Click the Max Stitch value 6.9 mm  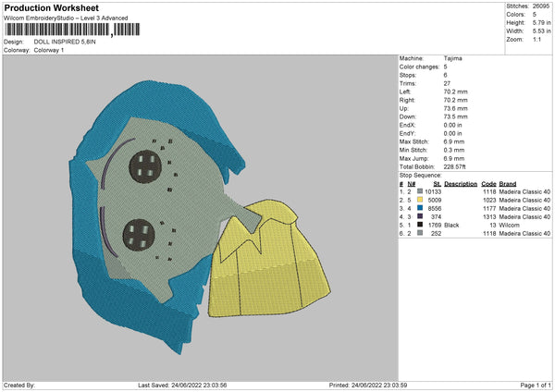pyautogui.click(x=454, y=141)
